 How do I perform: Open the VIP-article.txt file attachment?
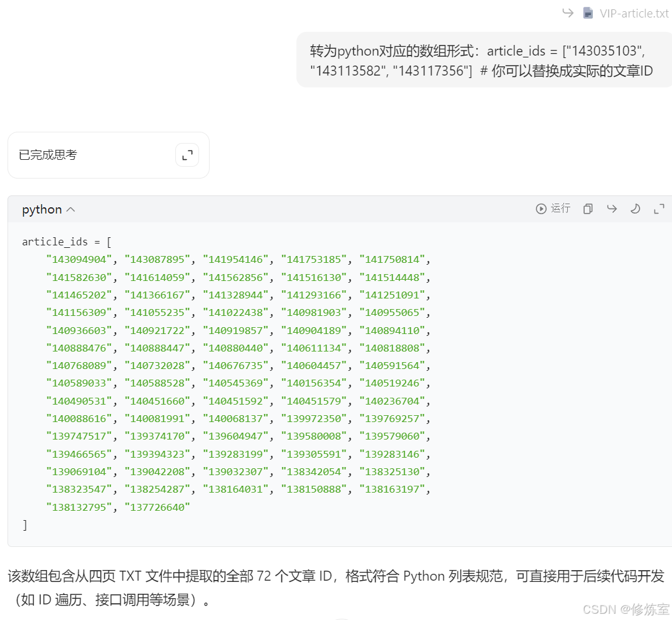tap(626, 13)
